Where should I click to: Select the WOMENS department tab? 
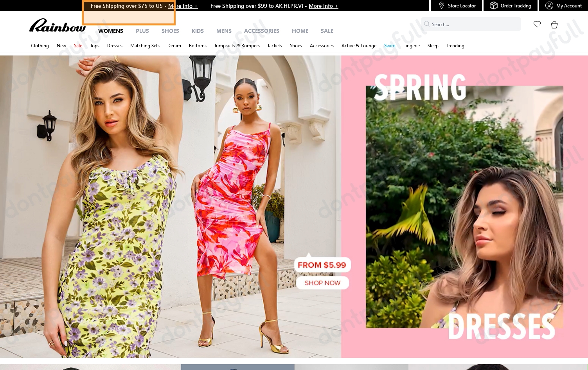coord(111,31)
